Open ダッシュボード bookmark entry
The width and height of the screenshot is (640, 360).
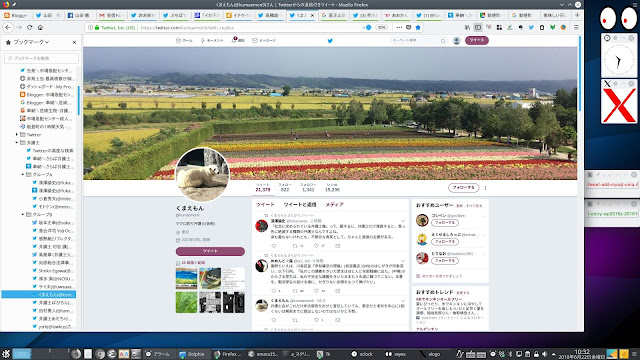(x=47, y=87)
